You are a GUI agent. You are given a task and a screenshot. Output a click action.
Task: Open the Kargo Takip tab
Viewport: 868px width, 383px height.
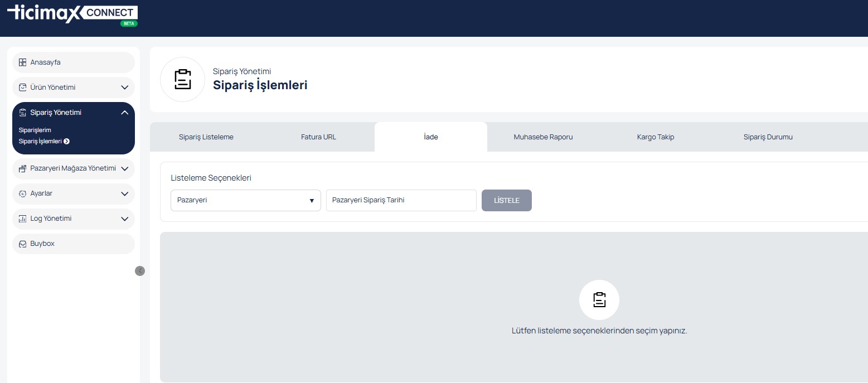[x=656, y=137]
